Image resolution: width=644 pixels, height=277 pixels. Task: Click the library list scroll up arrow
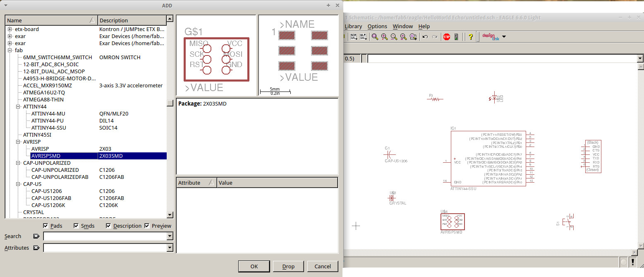[170, 19]
